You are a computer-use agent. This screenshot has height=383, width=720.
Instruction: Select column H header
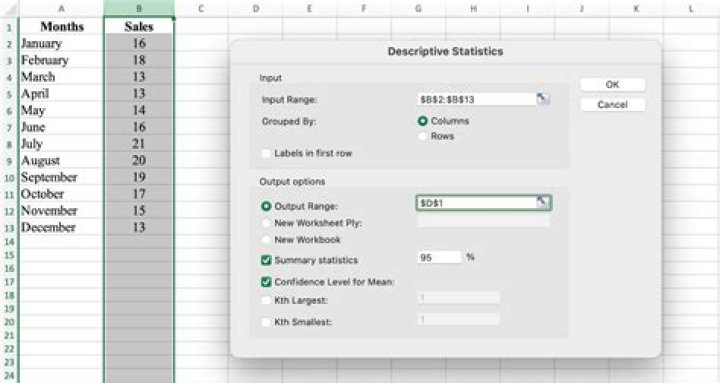[x=472, y=8]
